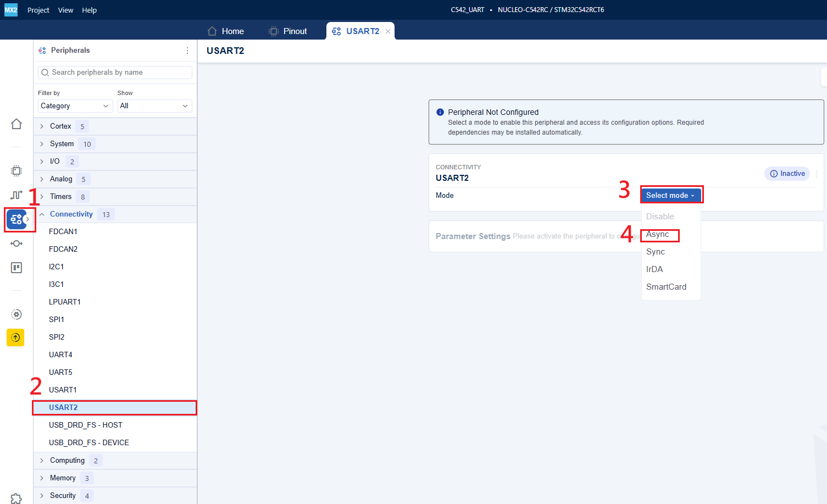Expand the System category
Image resolution: width=827 pixels, height=504 pixels.
coord(115,144)
